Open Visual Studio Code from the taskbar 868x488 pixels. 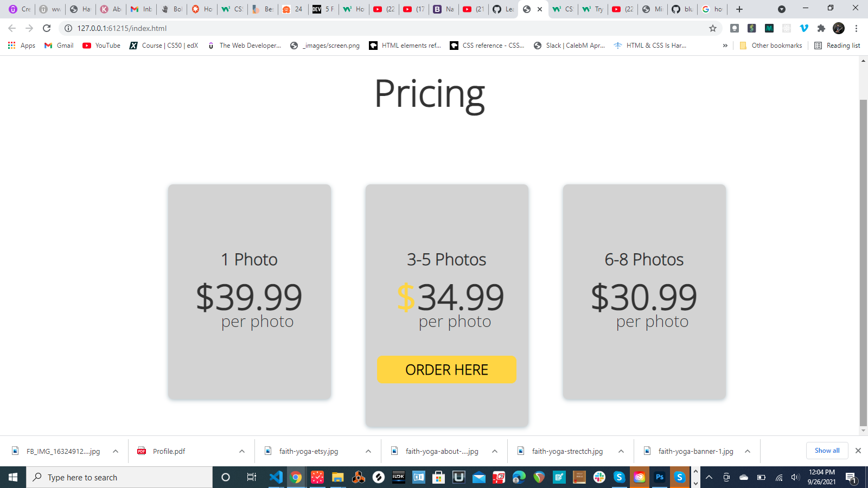(276, 478)
